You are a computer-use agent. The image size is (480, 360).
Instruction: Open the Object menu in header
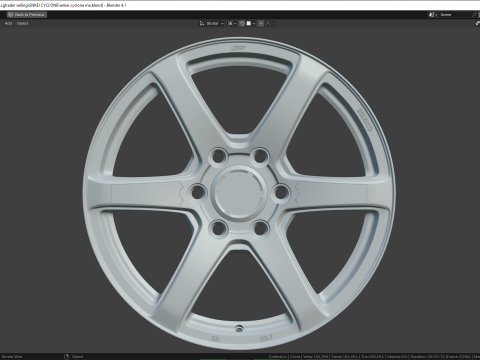click(23, 23)
